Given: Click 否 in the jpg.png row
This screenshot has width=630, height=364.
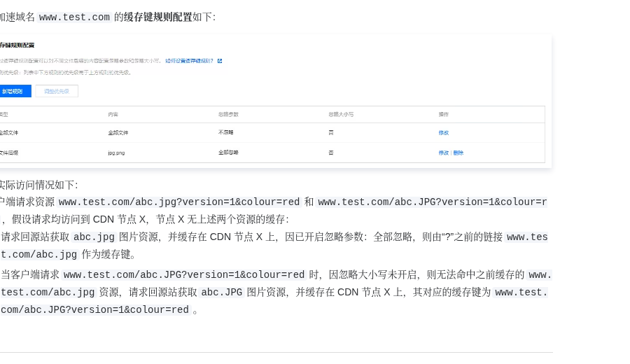Looking at the screenshot, I should coord(331,153).
